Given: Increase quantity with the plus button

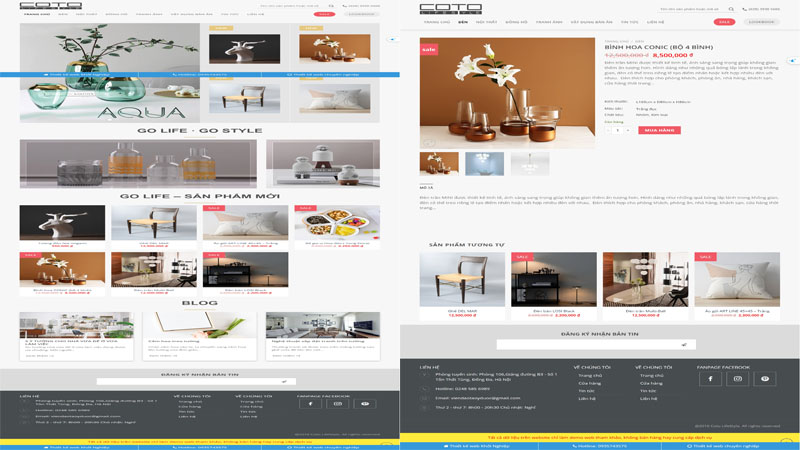Looking at the screenshot, I should 628,130.
